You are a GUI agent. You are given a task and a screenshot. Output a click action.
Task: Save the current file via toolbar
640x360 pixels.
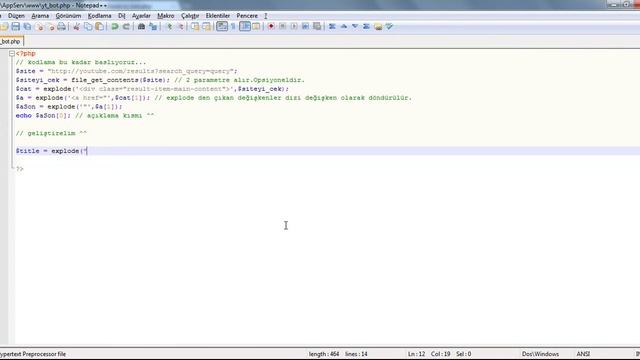point(16,27)
